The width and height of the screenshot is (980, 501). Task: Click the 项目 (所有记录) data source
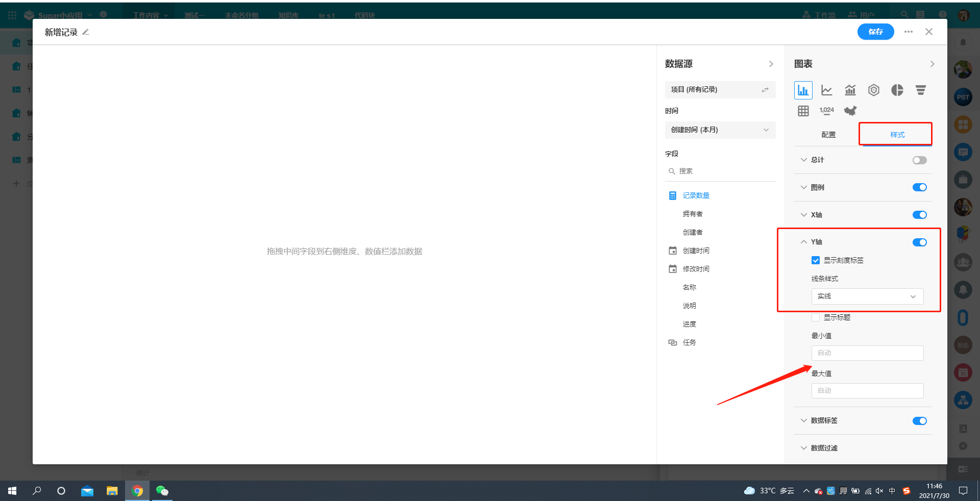720,90
